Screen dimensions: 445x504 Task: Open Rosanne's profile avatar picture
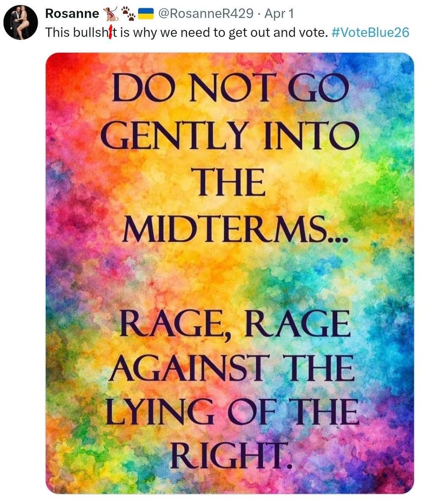click(x=20, y=23)
